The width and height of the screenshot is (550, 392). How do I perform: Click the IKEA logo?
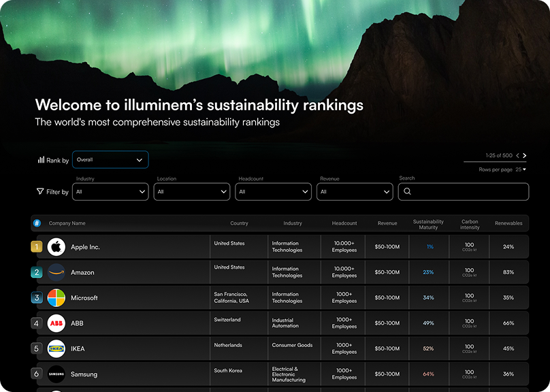56,348
